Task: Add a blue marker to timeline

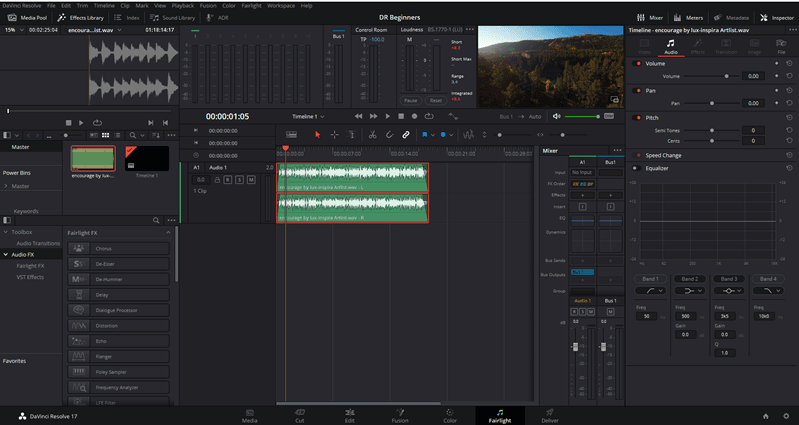Action: pos(443,135)
